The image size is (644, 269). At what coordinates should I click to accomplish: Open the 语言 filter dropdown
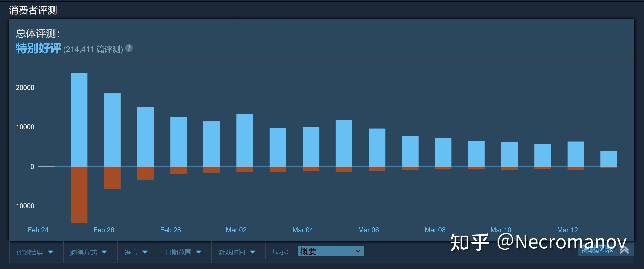136,252
